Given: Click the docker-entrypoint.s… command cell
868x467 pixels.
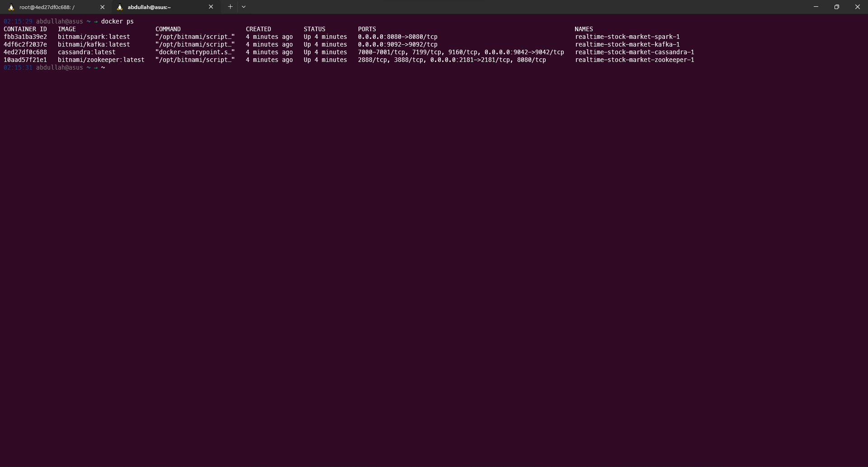Looking at the screenshot, I should tap(195, 52).
